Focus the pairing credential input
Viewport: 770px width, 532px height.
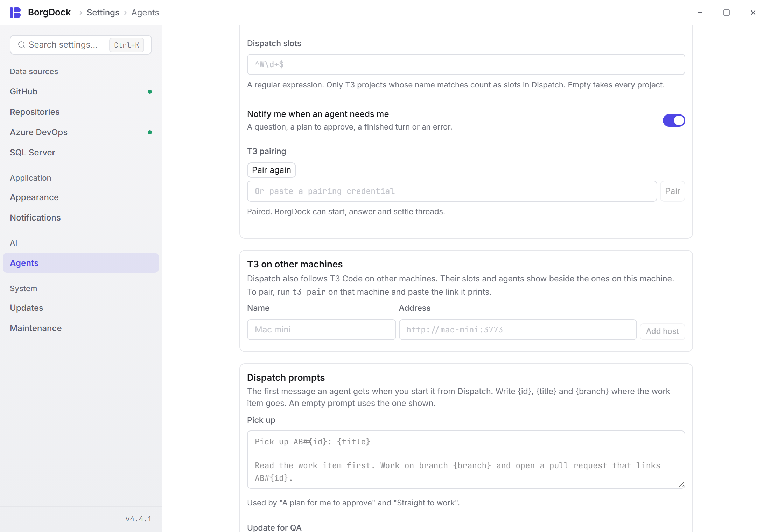pos(452,191)
